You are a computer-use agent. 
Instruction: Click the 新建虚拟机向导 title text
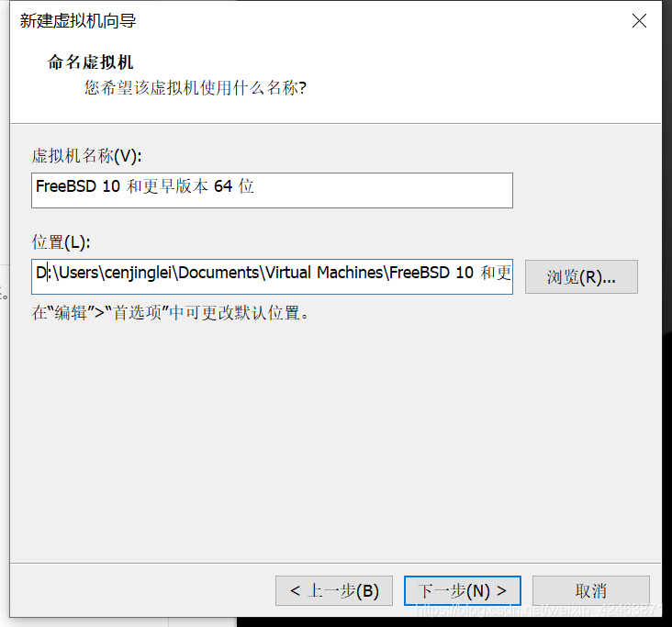click(78, 20)
